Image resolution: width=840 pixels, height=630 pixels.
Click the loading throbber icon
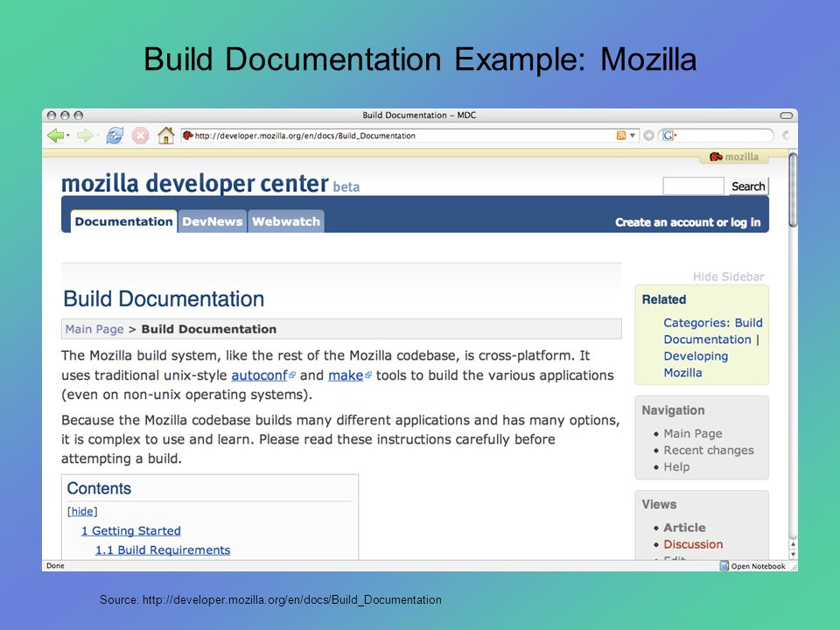tap(786, 136)
